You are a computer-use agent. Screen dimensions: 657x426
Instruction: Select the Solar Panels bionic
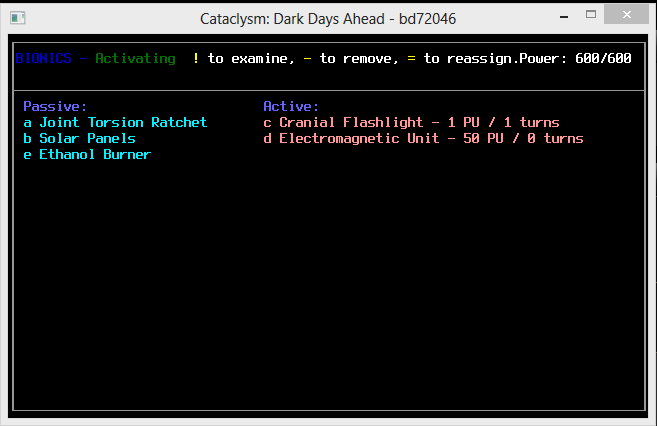coord(80,139)
